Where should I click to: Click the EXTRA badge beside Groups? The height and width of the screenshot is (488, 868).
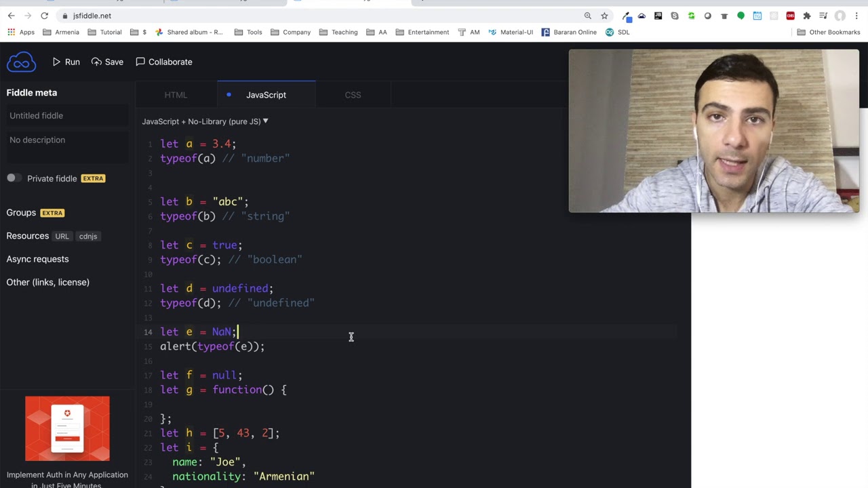(52, 213)
